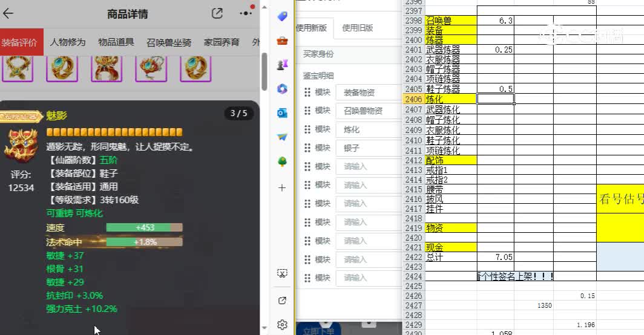Open the Outlook icon in the sidebar
Screen dimensions: 644x335
click(x=282, y=113)
